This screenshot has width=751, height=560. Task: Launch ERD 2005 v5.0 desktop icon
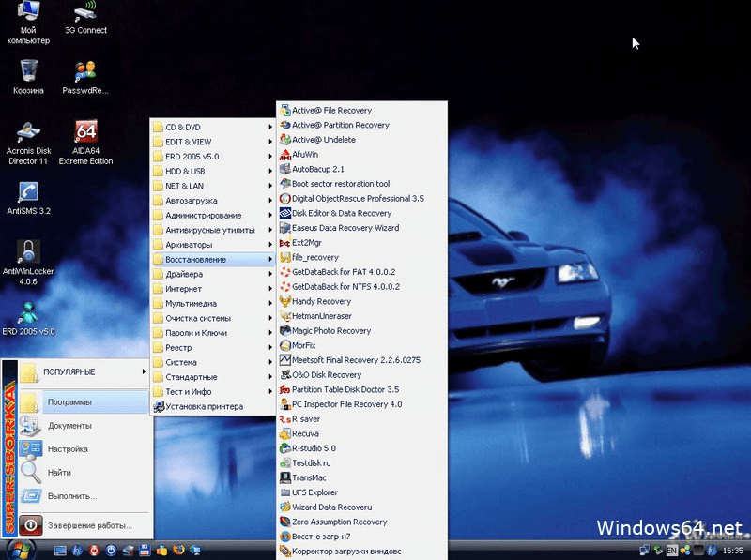(x=28, y=318)
